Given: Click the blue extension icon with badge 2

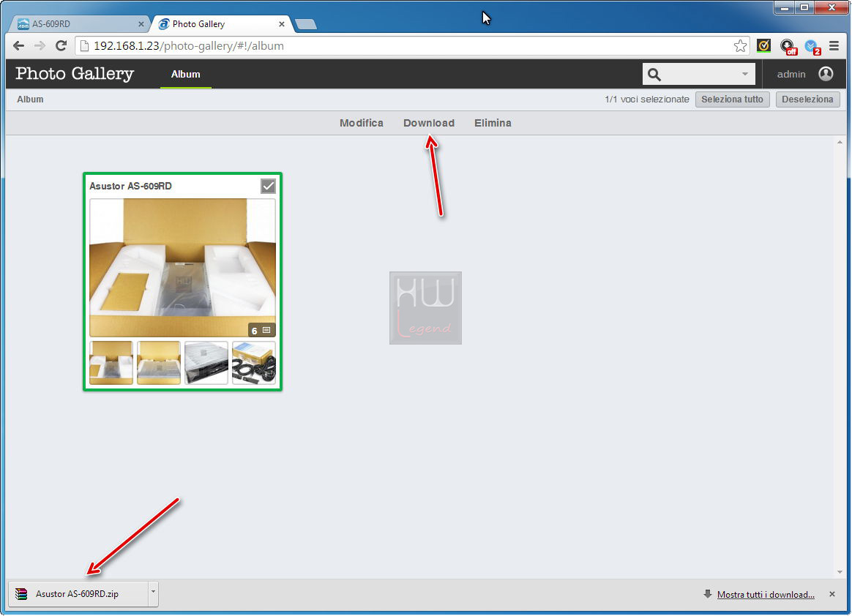Looking at the screenshot, I should click(x=812, y=47).
